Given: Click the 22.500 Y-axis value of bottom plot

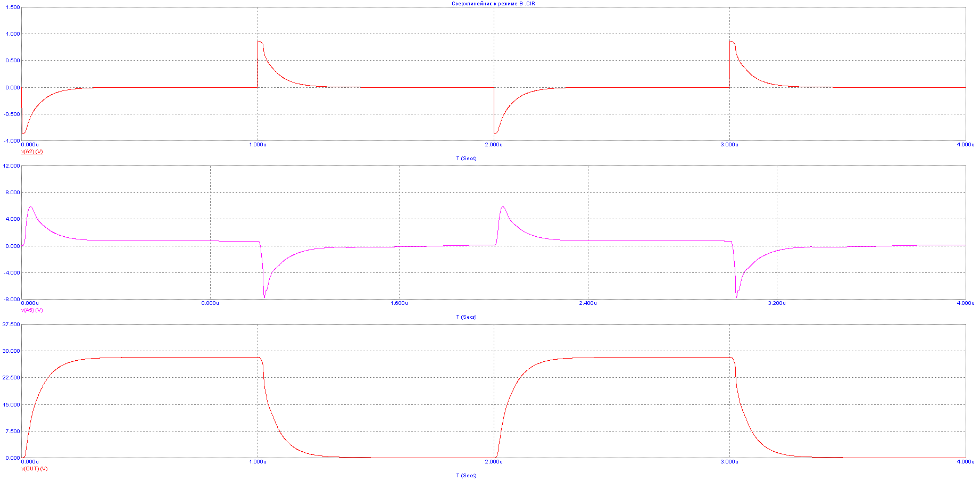Looking at the screenshot, I should tap(11, 378).
